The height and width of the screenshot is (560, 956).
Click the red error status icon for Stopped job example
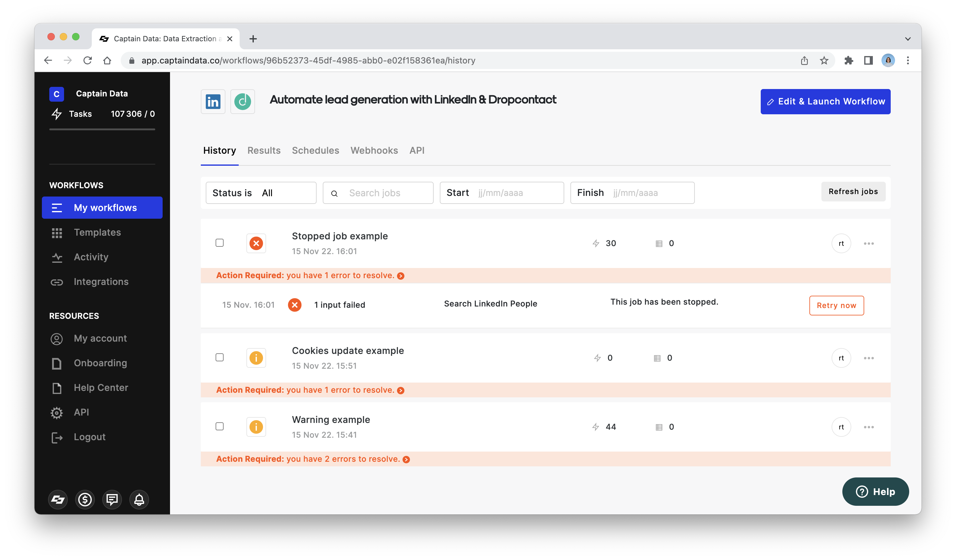pyautogui.click(x=256, y=243)
